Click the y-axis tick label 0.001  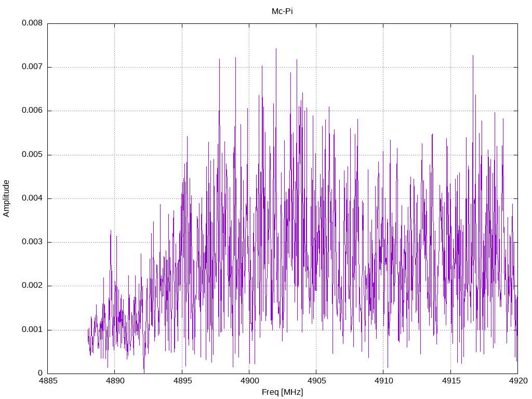[32, 330]
